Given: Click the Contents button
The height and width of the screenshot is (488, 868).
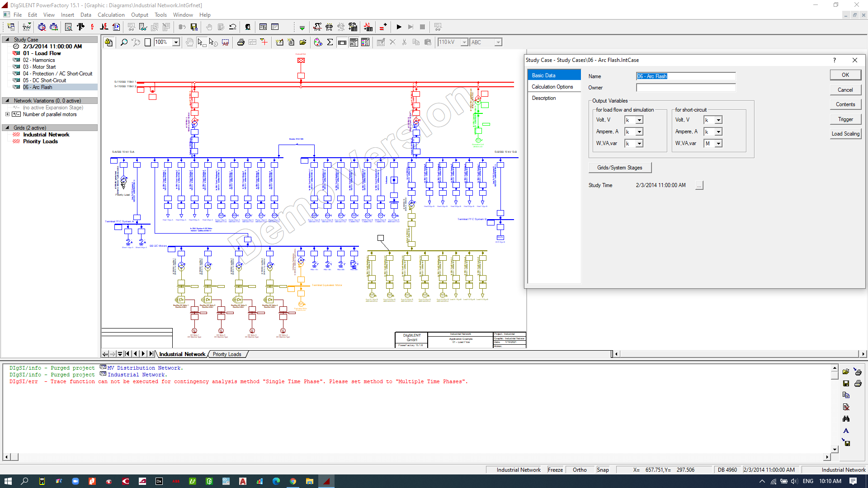Looking at the screenshot, I should (x=845, y=104).
